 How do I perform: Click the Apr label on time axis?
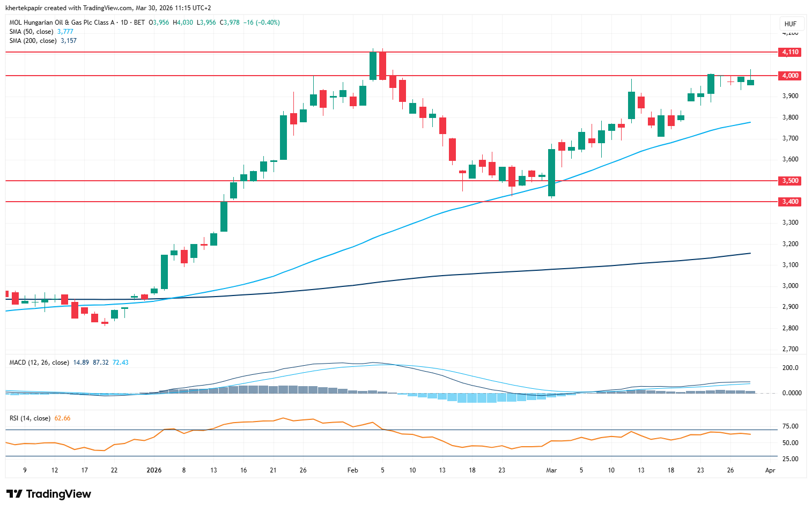coord(770,470)
